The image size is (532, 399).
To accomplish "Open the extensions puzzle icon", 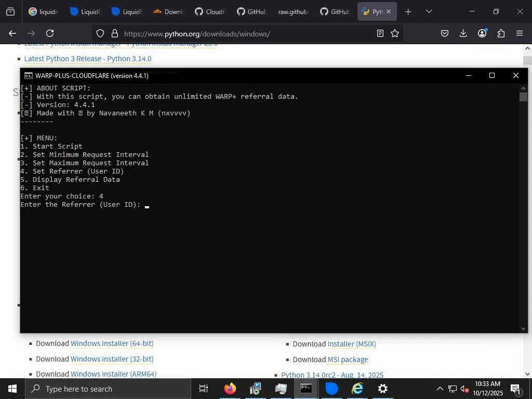I will point(501,33).
